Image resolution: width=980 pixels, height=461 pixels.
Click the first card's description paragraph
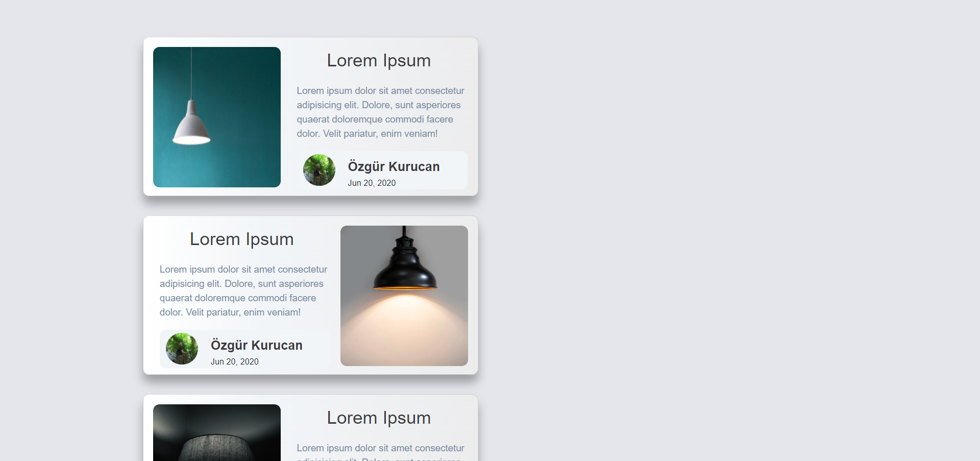381,112
